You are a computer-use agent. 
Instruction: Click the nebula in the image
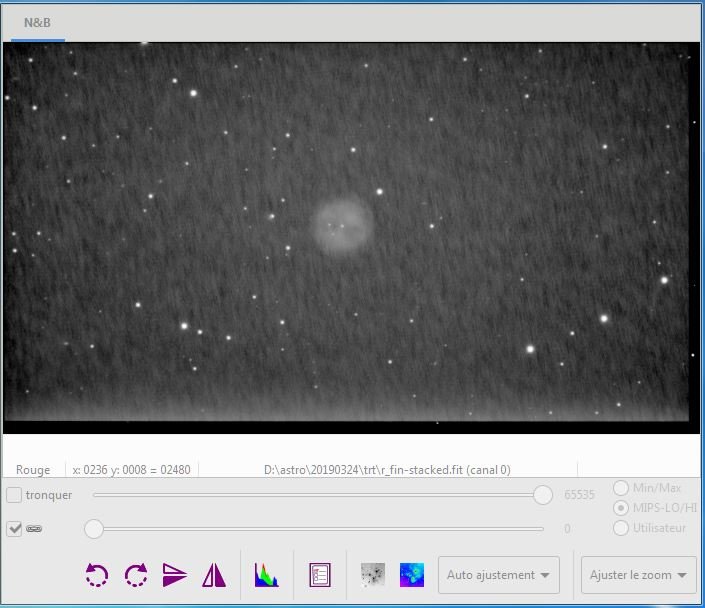click(344, 224)
